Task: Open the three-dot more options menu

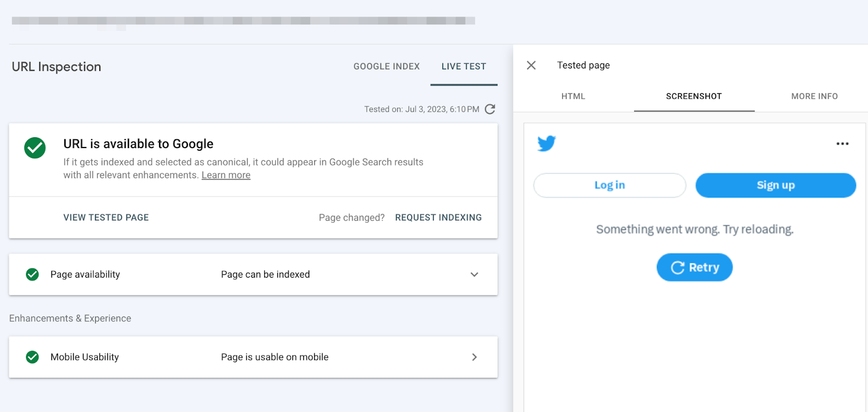Action: pos(842,144)
